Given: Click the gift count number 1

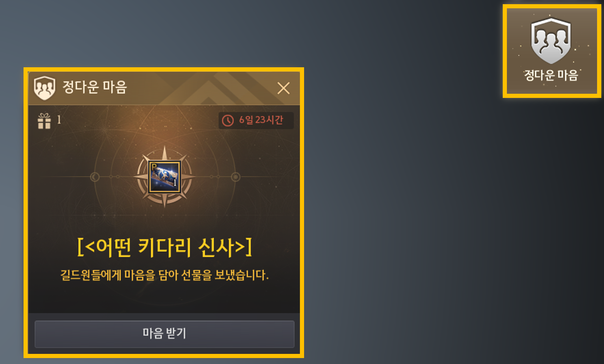Looking at the screenshot, I should 59,120.
